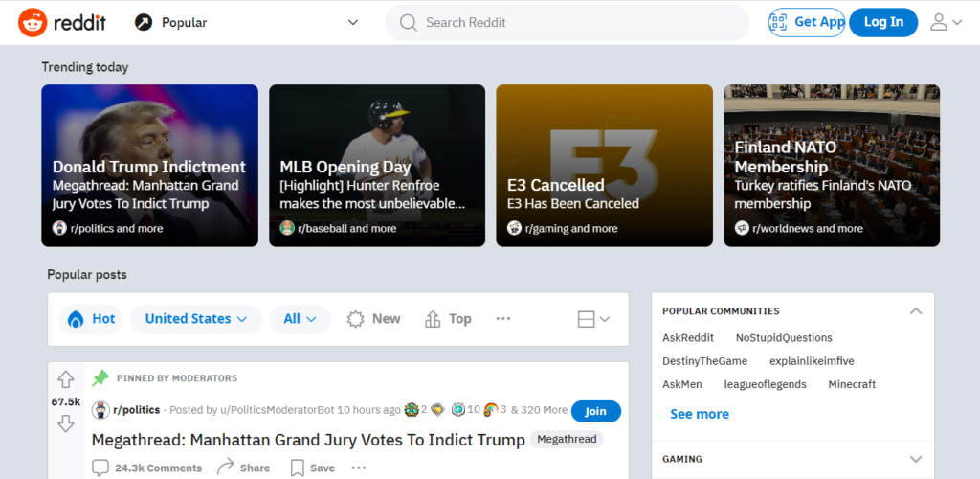980x479 pixels.
Task: Click See more communities link
Action: tap(700, 414)
